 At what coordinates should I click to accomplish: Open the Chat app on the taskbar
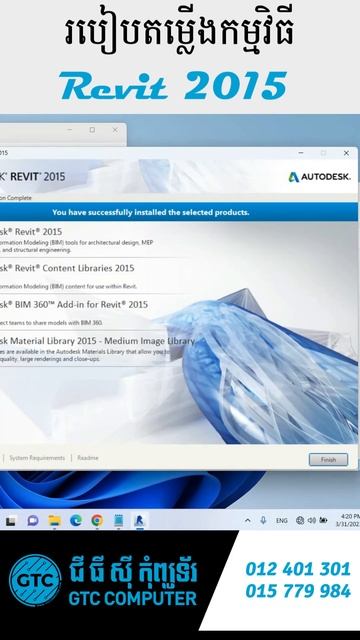coord(33,520)
